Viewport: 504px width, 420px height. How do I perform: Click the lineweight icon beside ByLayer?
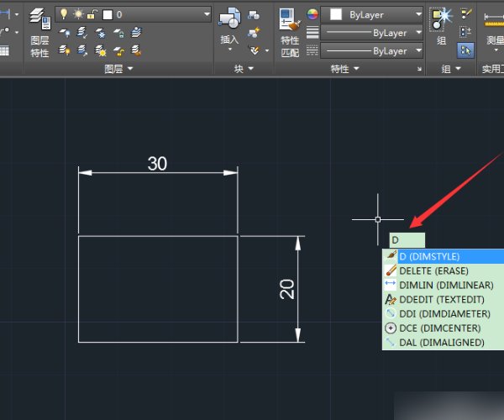[x=312, y=33]
